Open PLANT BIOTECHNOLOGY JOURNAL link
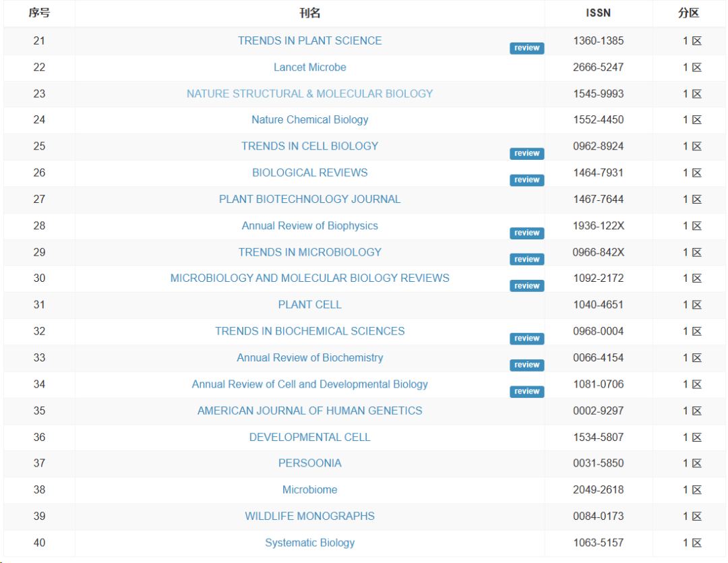The width and height of the screenshot is (728, 563). coord(309,200)
